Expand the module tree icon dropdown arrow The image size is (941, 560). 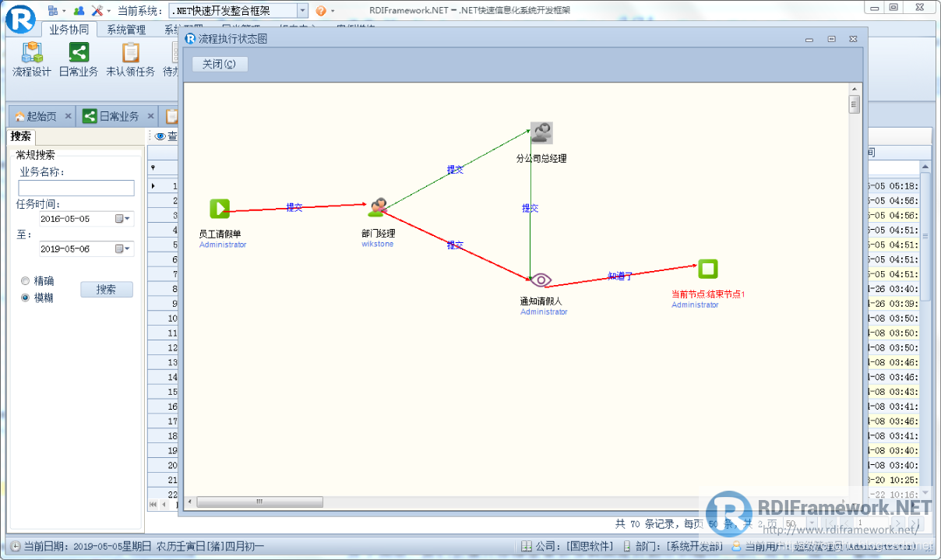tap(63, 11)
